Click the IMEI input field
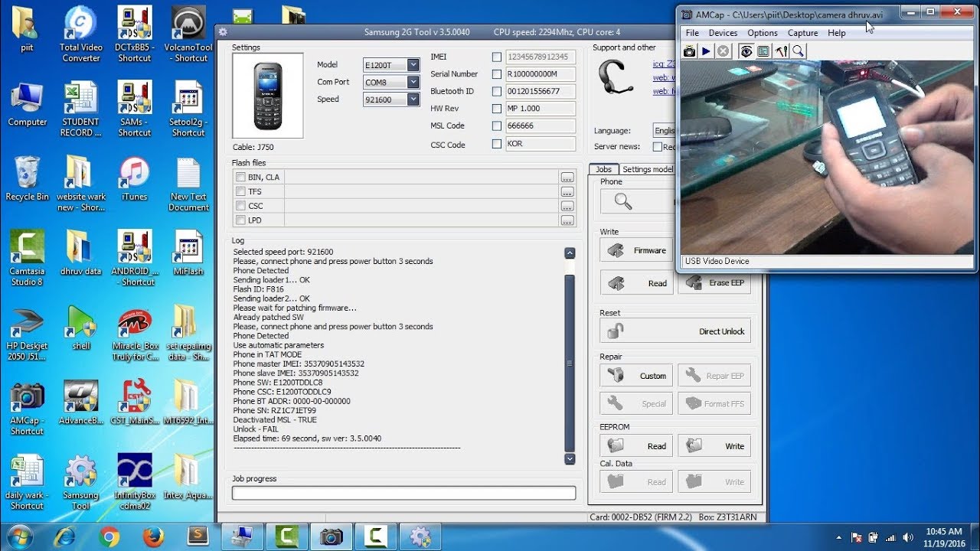This screenshot has width=980, height=551. (541, 57)
